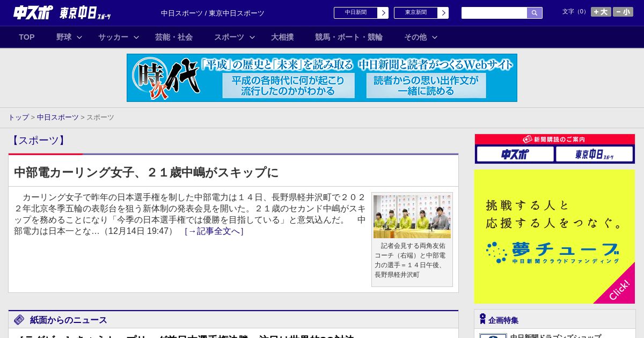Click the 東京中日スポーツ logo in header
Viewport: 644px width, 338px height.
[x=85, y=13]
